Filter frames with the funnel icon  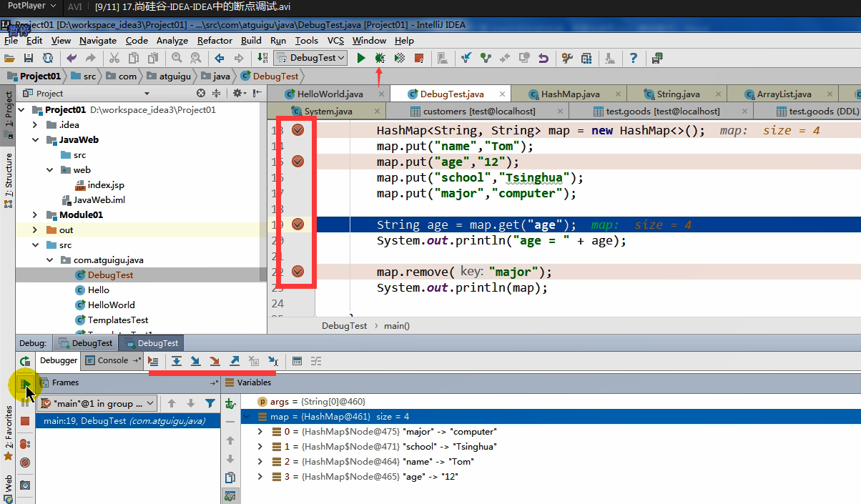point(210,403)
